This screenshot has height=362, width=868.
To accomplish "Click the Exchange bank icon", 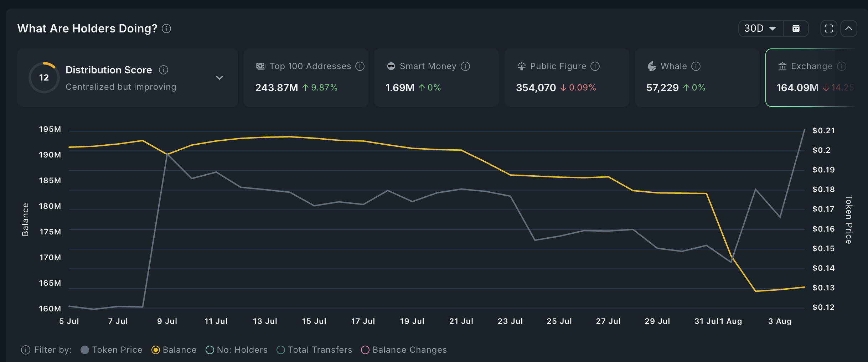I will (783, 66).
